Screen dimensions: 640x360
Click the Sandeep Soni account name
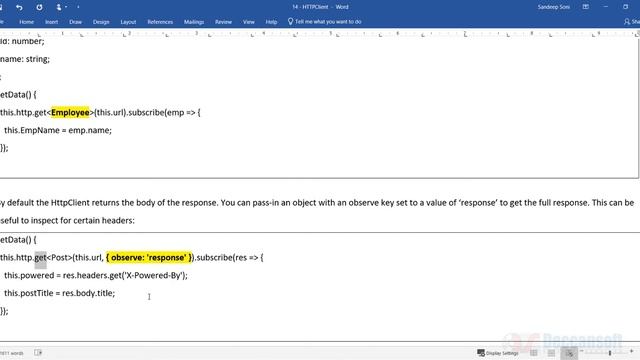[x=553, y=7]
